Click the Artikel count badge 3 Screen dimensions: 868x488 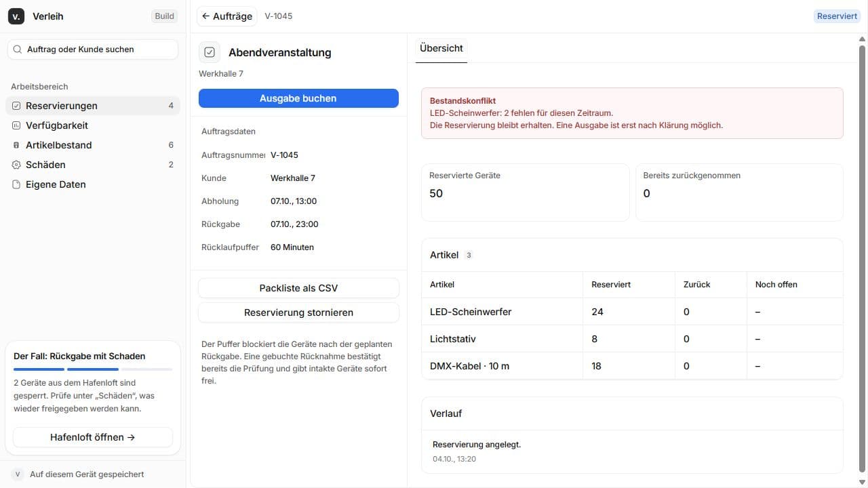coord(469,256)
